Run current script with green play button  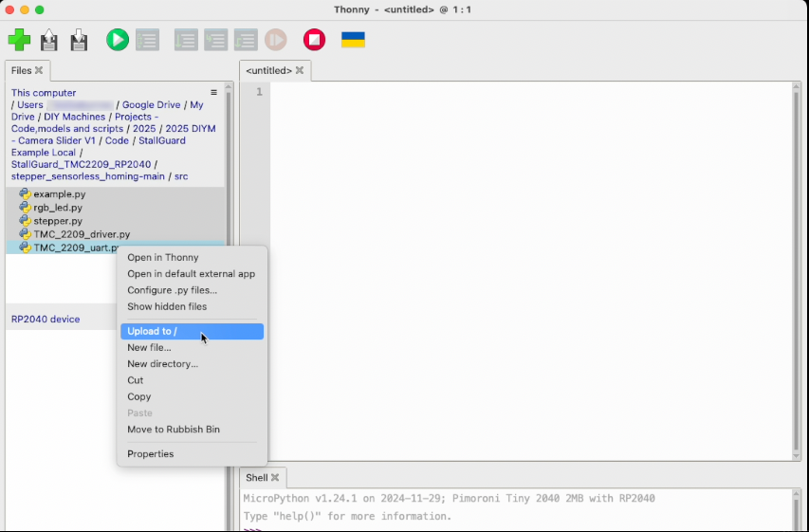[117, 40]
